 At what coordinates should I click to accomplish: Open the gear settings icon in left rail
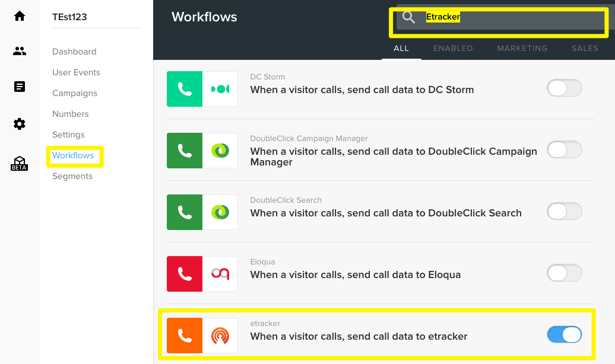pos(19,124)
